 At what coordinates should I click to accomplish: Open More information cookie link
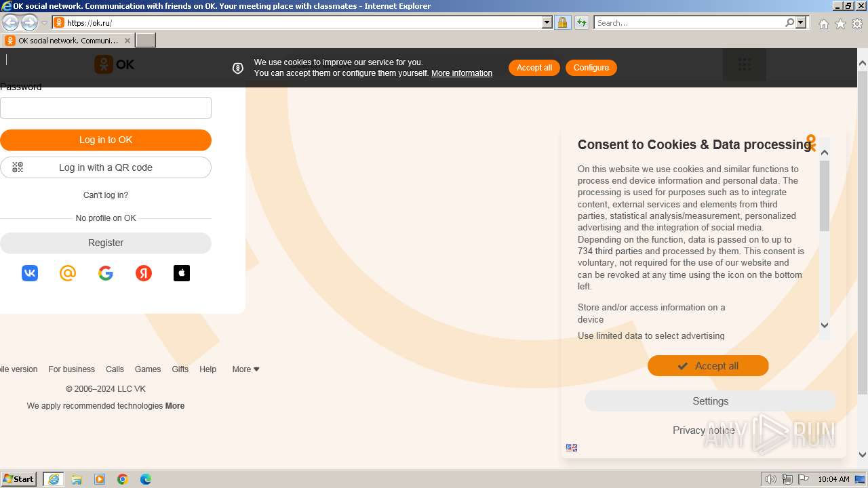[x=462, y=73]
